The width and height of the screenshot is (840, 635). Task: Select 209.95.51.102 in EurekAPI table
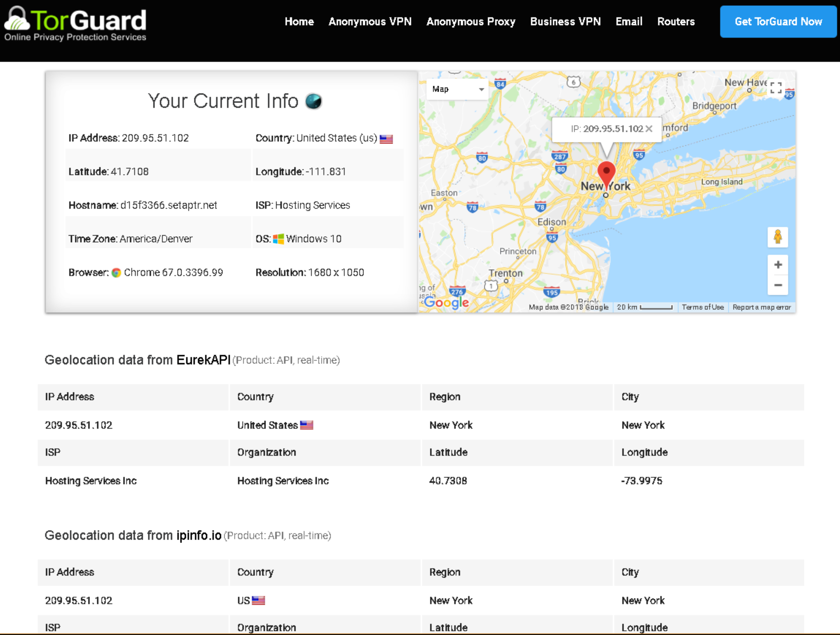point(79,425)
